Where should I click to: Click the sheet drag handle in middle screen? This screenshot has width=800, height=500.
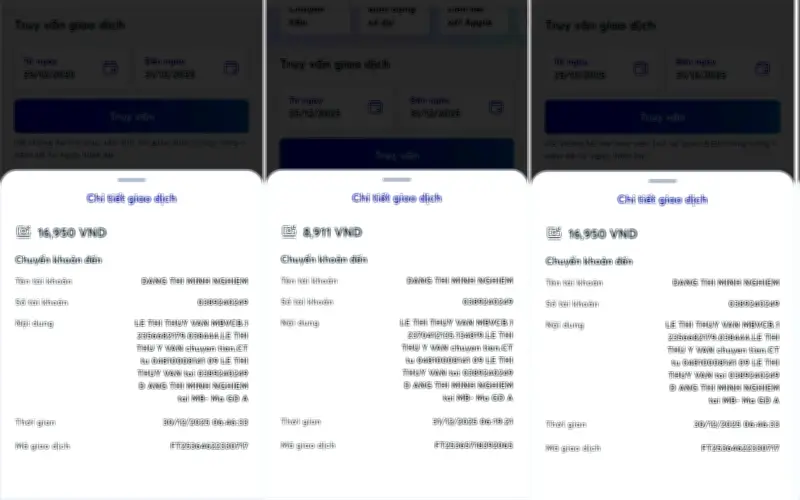coord(397,180)
